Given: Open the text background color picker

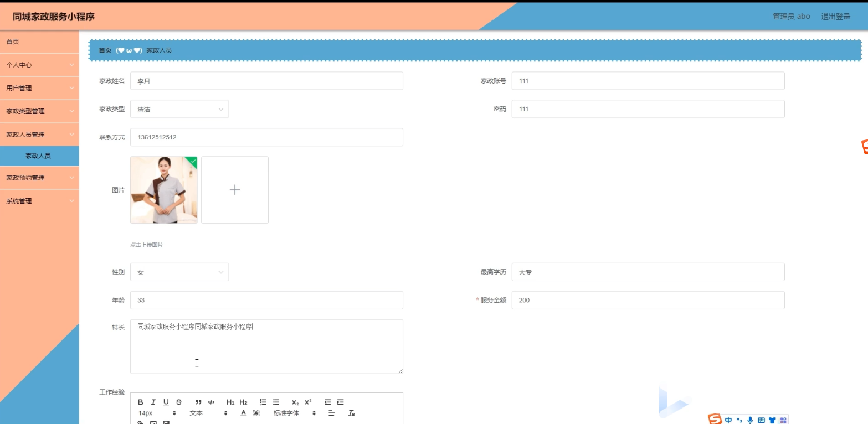Looking at the screenshot, I should [x=256, y=413].
